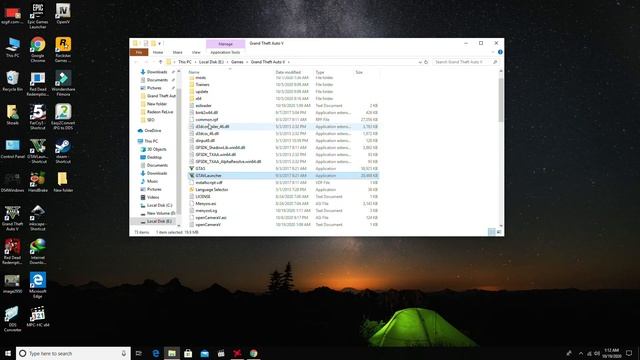
Task: Open Microsoft Edge from the taskbar
Action: [156, 353]
